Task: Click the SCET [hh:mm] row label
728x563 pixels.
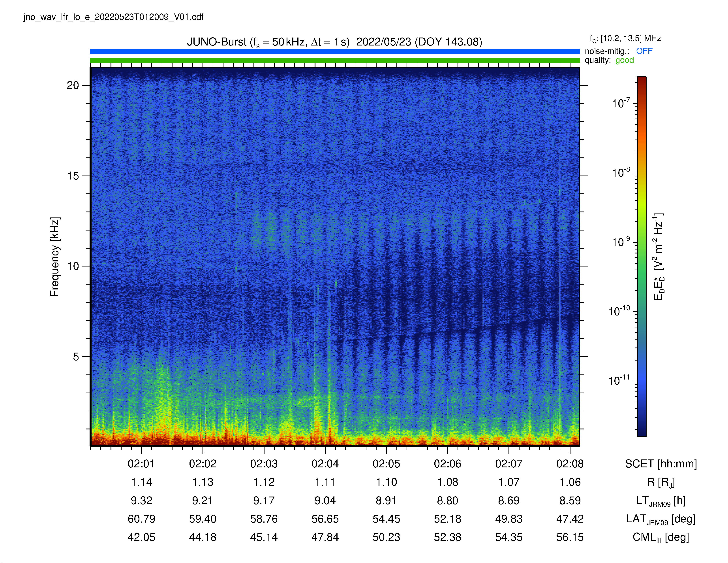Action: pos(661,464)
